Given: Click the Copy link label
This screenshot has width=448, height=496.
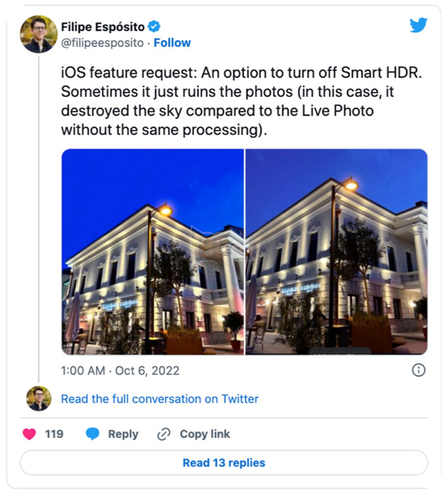Looking at the screenshot, I should pyautogui.click(x=205, y=434).
